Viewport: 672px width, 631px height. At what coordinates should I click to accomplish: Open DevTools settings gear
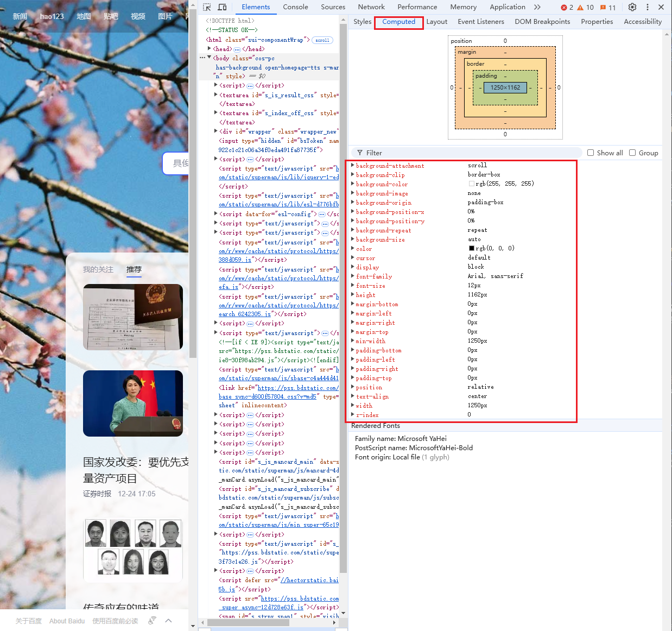[632, 7]
